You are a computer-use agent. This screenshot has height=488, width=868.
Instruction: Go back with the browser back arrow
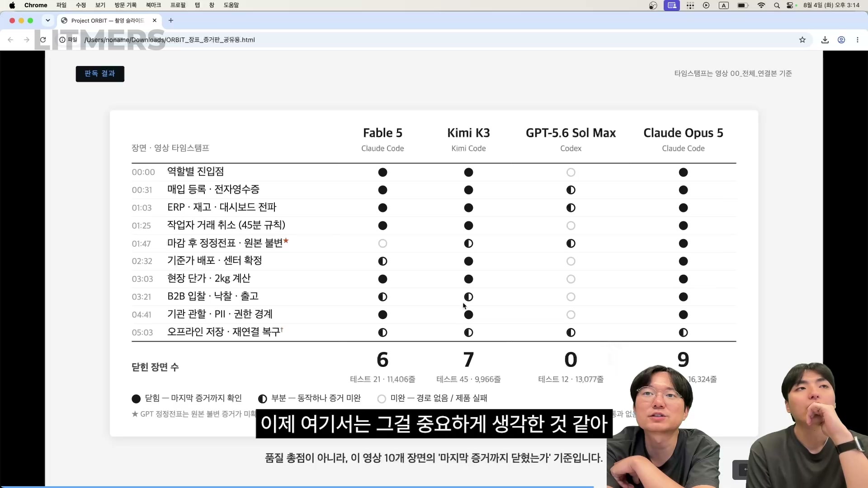10,40
